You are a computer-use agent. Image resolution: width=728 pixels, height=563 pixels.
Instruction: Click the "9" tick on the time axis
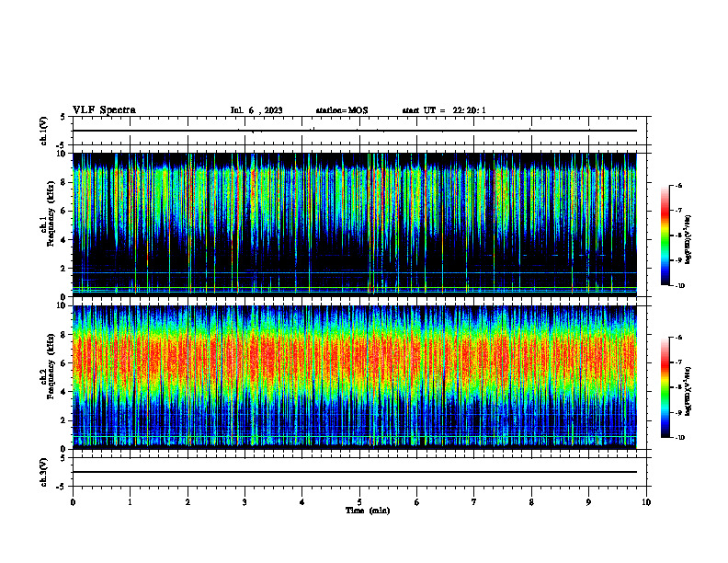click(588, 502)
